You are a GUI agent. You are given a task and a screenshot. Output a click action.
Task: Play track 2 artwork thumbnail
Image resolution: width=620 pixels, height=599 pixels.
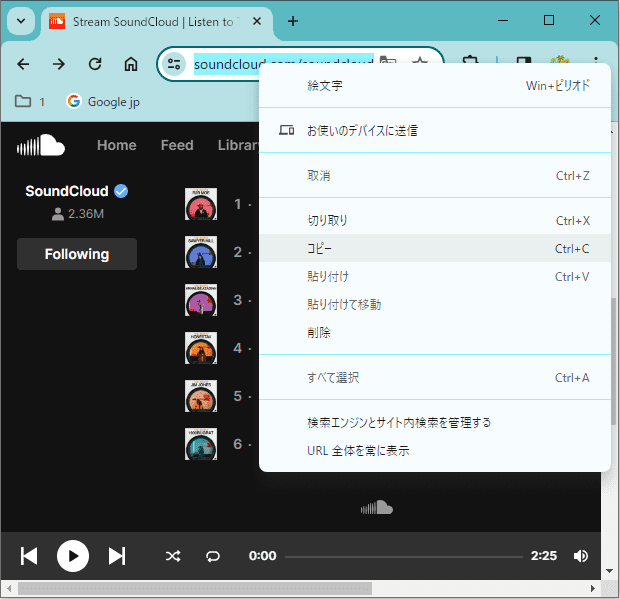pos(201,252)
